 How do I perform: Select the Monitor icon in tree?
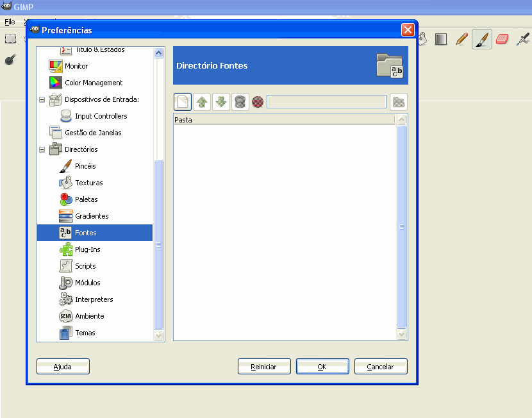55,66
